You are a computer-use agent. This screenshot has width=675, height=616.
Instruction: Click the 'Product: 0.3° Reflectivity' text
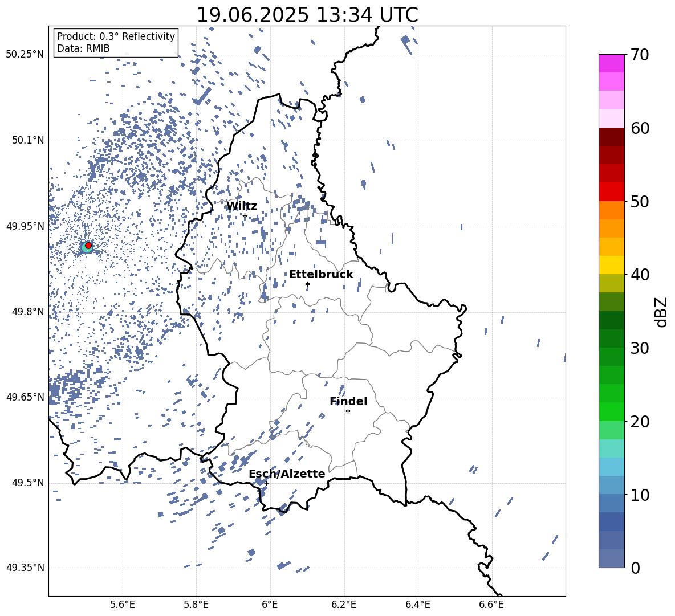click(116, 36)
